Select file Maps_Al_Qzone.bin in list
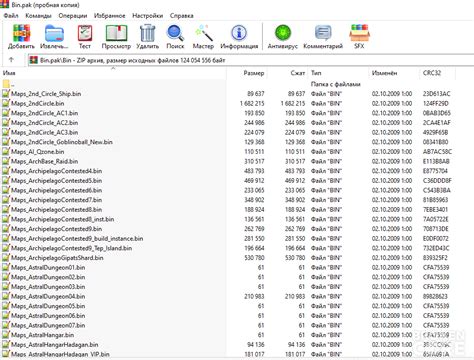The width and height of the screenshot is (474, 360). point(37,152)
